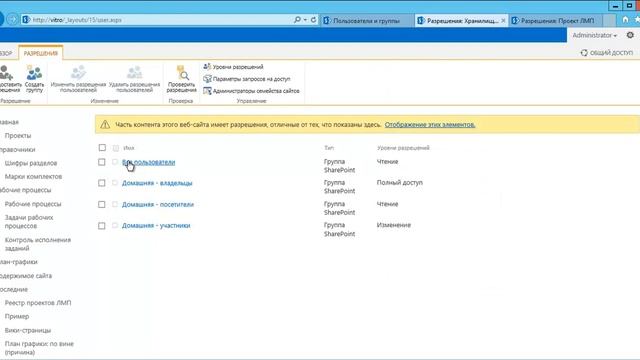Check the box for Домашняя - владельцы
The height and width of the screenshot is (360, 640).
(x=102, y=183)
